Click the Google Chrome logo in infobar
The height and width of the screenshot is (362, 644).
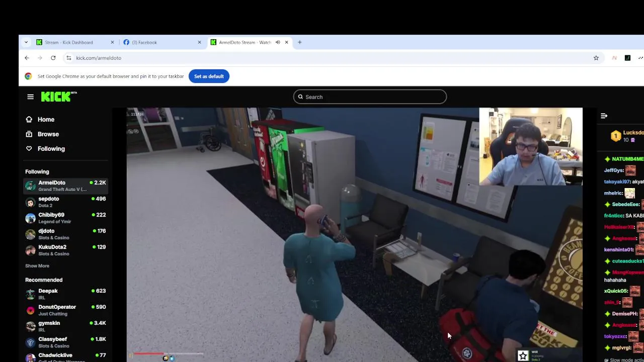pyautogui.click(x=28, y=76)
